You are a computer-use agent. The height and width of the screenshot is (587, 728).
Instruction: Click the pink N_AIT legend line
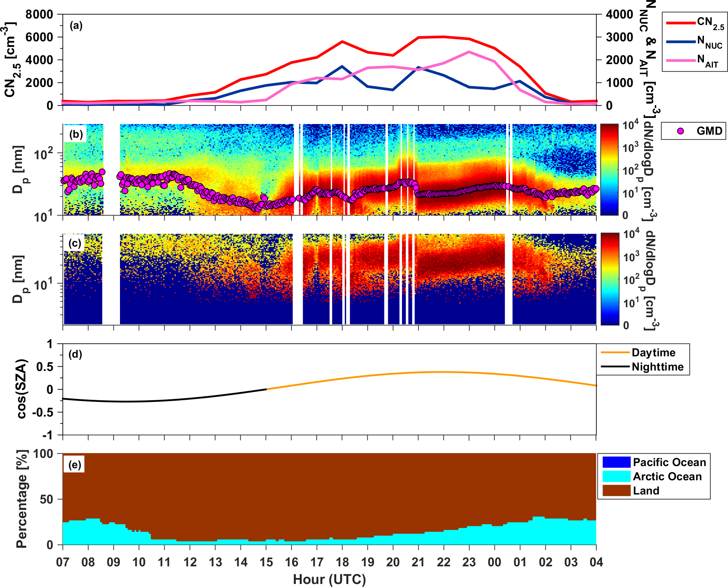680,61
